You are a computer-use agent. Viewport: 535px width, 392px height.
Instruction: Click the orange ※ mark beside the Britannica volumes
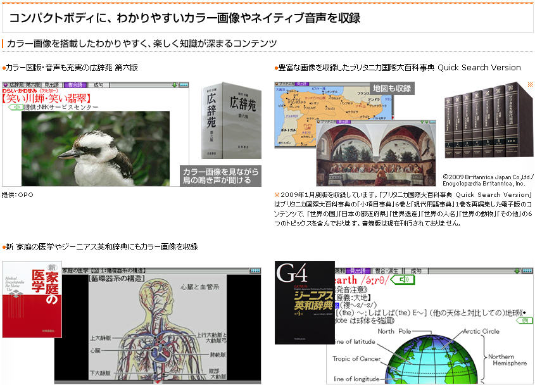point(530,84)
